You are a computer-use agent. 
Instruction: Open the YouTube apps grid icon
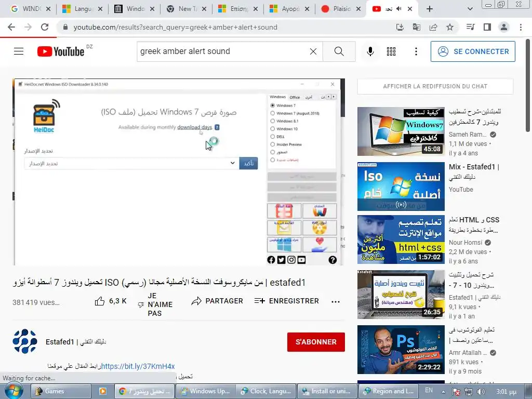(391, 51)
